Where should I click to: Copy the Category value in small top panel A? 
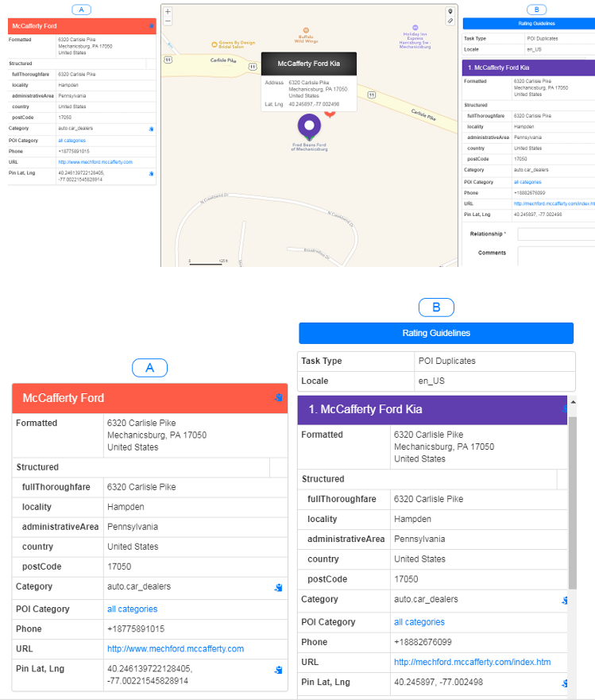(x=151, y=129)
